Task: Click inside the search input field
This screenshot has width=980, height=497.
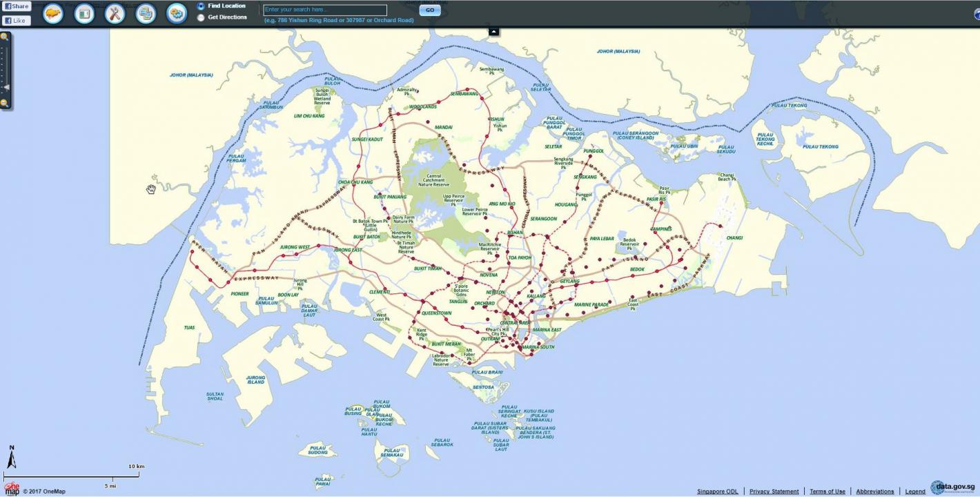Action: pyautogui.click(x=324, y=10)
